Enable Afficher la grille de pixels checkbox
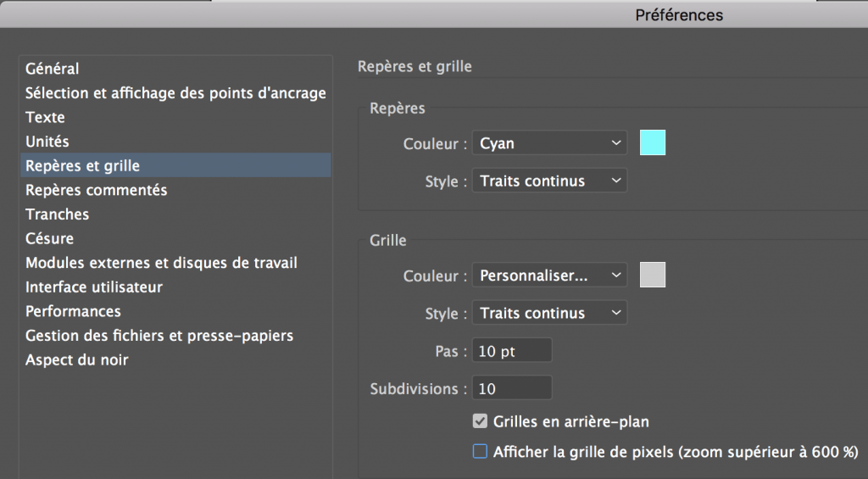 tap(480, 452)
